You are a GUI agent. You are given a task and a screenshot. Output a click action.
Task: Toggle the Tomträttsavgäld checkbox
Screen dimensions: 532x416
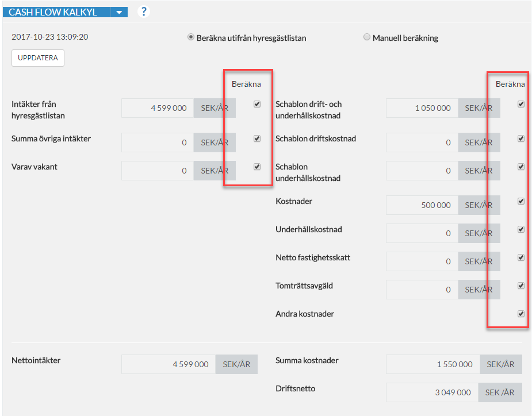click(x=521, y=286)
